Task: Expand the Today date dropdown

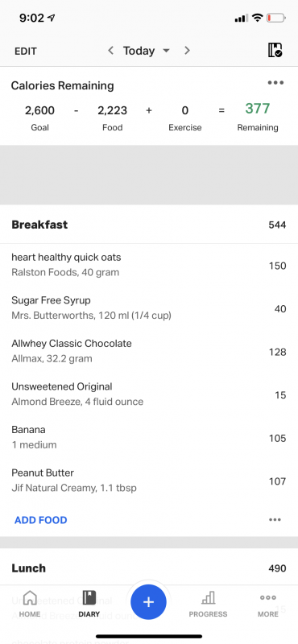Action: pyautogui.click(x=147, y=51)
